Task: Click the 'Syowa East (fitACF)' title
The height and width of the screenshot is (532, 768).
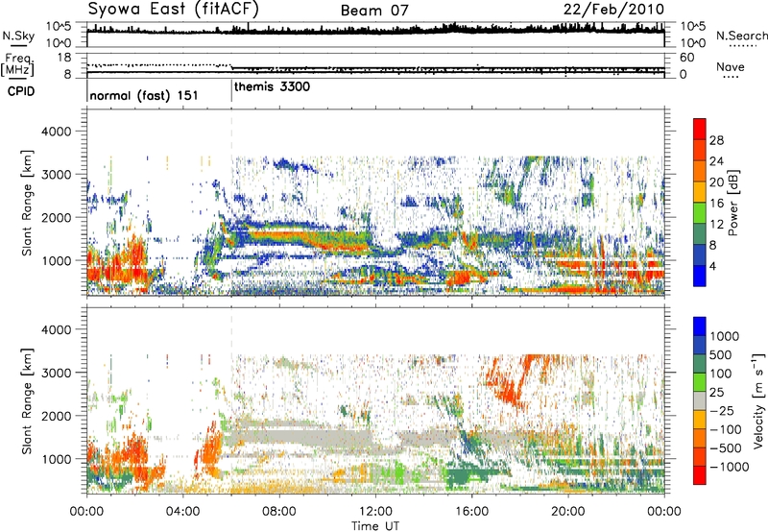Action: 174,10
